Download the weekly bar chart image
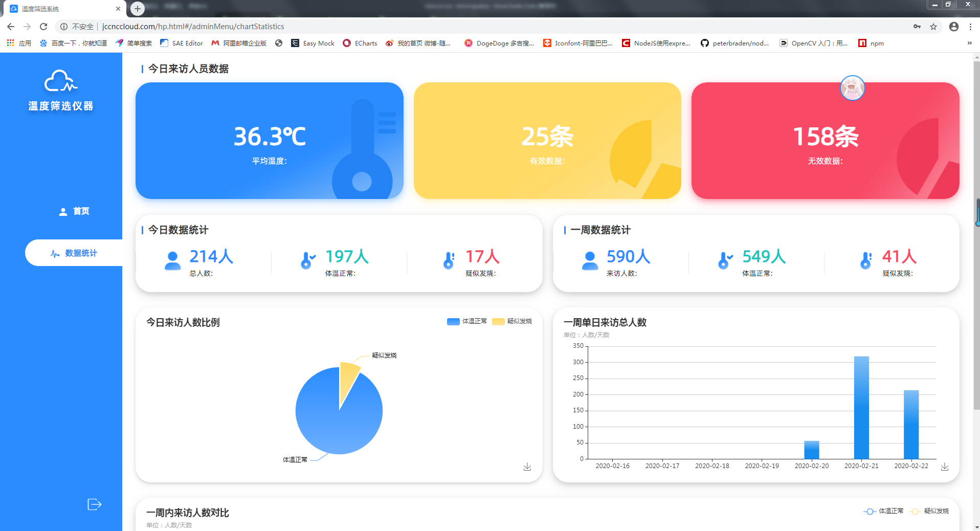Viewport: 980px width, 531px height. pos(945,467)
